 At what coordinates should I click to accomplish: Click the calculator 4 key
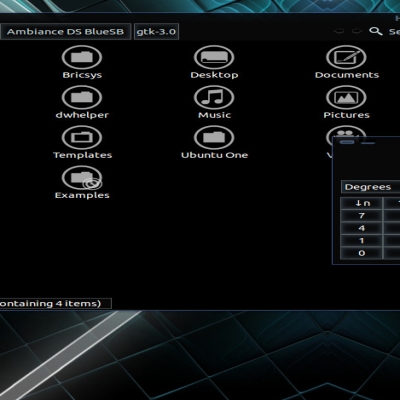[x=361, y=228]
